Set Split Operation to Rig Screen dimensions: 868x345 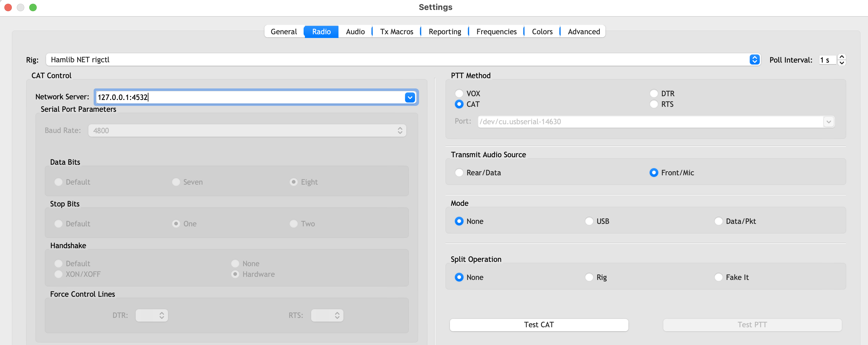[596, 277]
